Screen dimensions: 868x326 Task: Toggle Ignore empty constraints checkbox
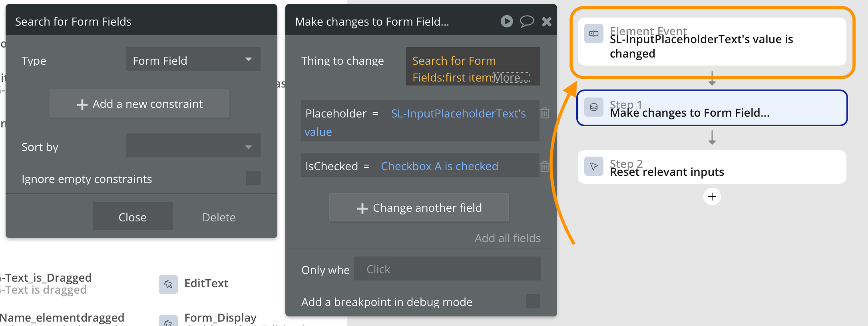point(253,178)
